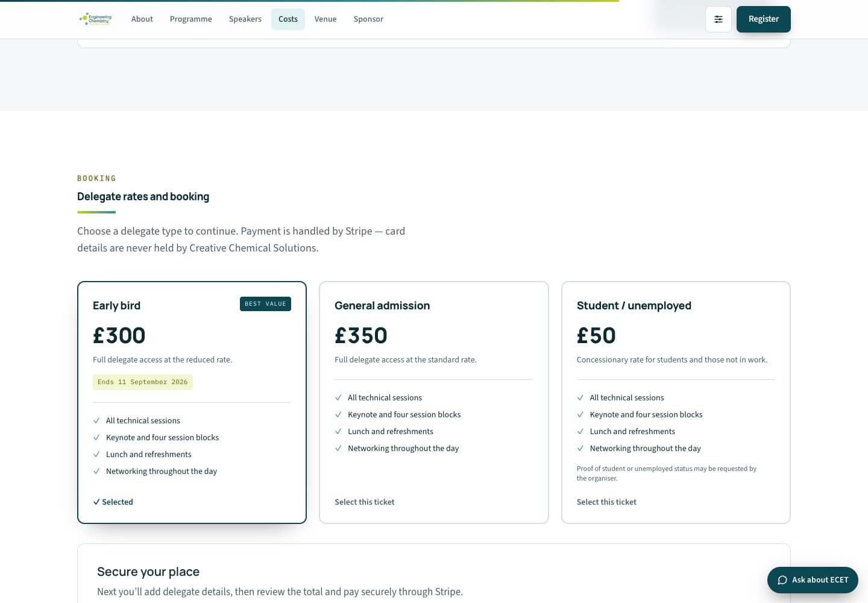Click the Register button

point(764,19)
